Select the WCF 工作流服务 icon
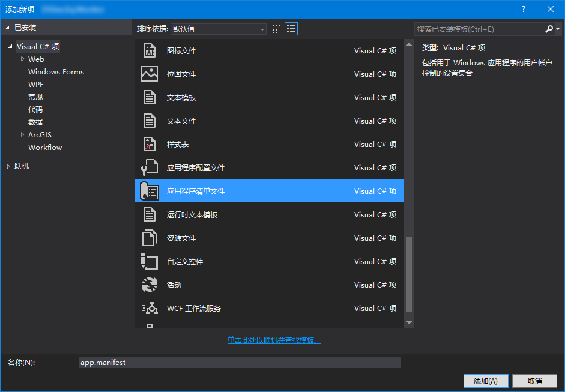This screenshot has height=392, width=565. point(150,308)
